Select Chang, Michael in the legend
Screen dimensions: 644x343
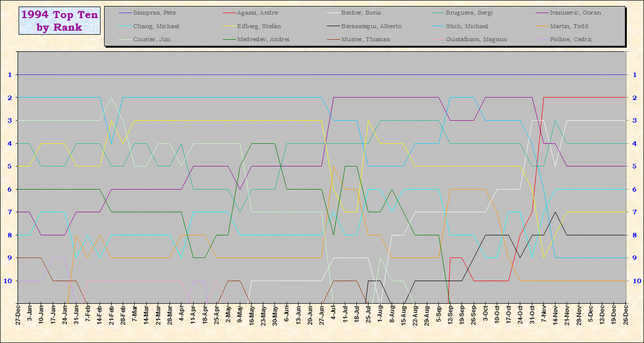[156, 26]
